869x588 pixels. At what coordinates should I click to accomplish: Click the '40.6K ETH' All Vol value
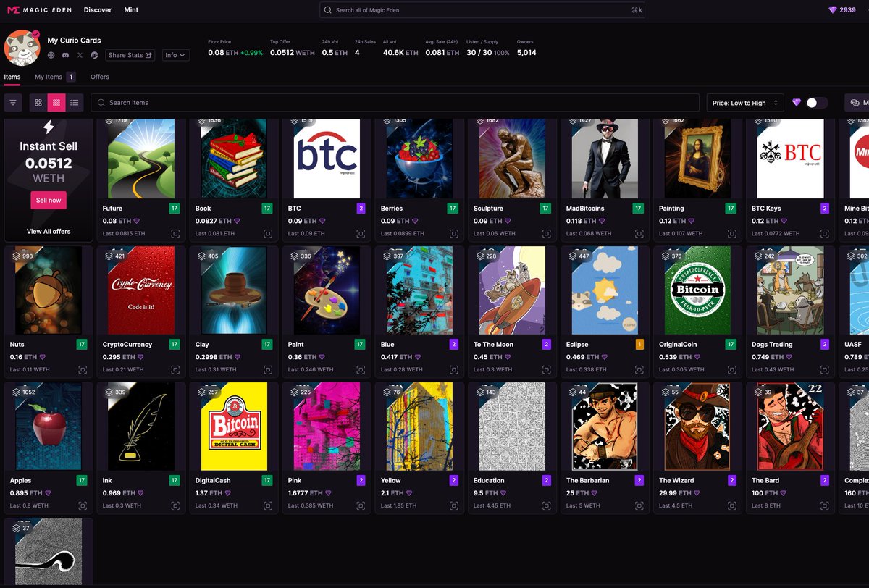click(x=400, y=52)
